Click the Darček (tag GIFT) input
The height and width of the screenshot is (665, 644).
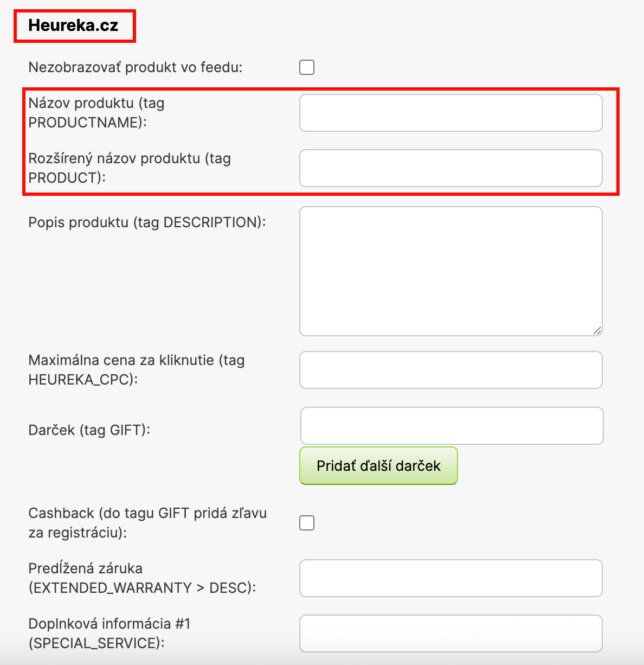(x=452, y=426)
